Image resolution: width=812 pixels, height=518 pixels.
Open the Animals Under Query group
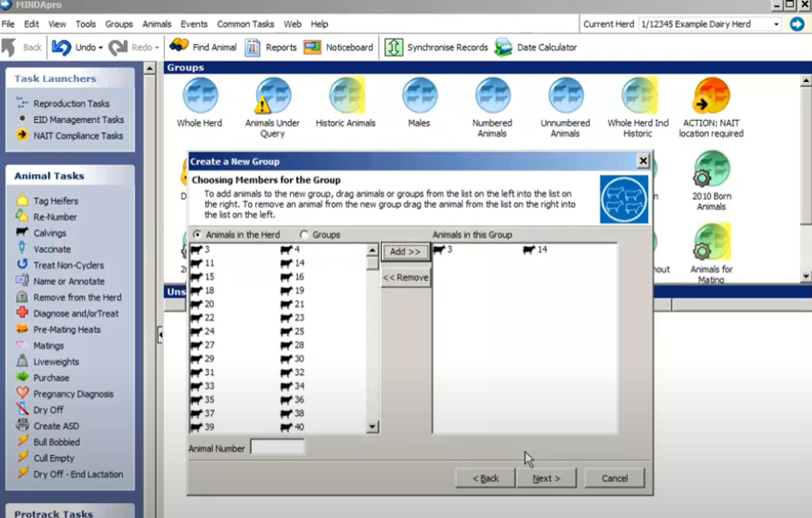click(273, 96)
